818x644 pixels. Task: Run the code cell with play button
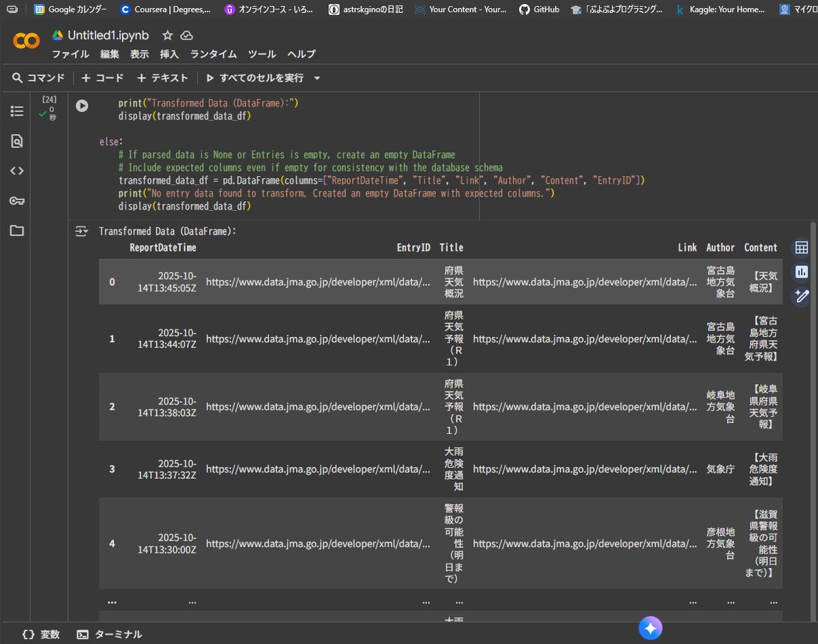[x=82, y=106]
